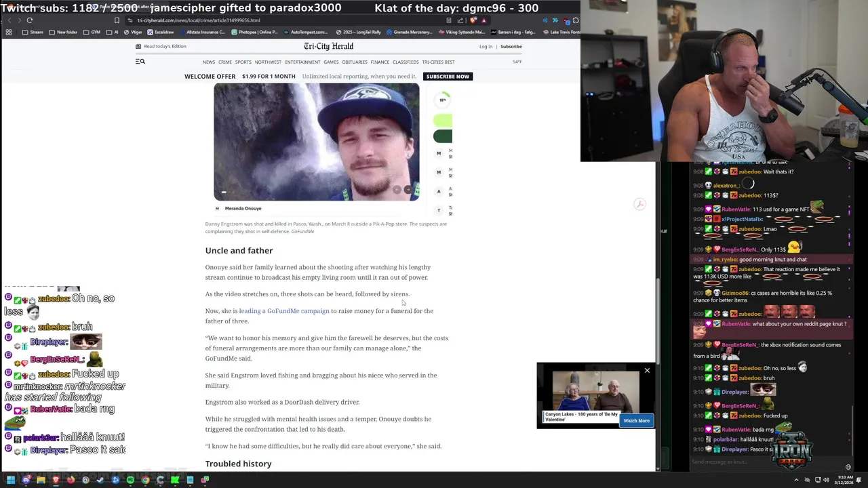
Task: Click Read today's Edition link
Action: (161, 46)
